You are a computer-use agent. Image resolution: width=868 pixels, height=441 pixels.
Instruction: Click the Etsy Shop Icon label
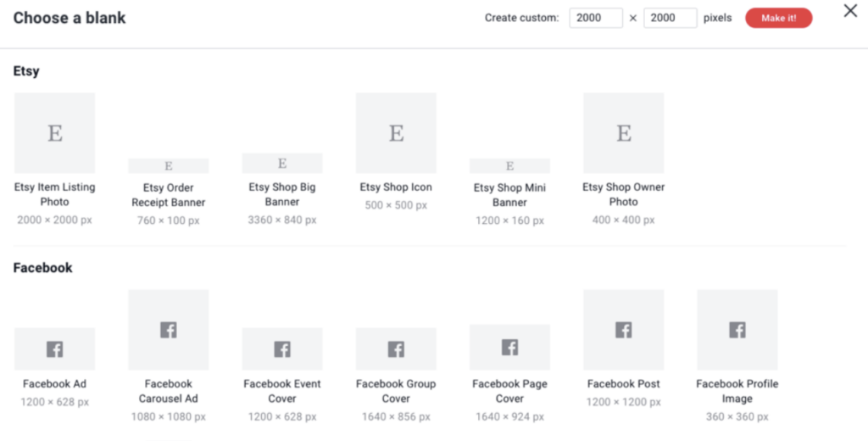(x=396, y=187)
